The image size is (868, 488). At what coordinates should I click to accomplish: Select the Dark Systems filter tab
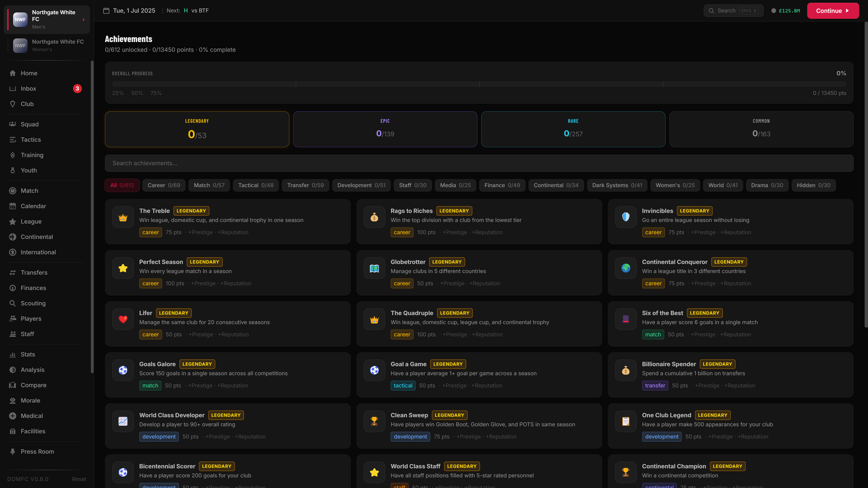617,185
